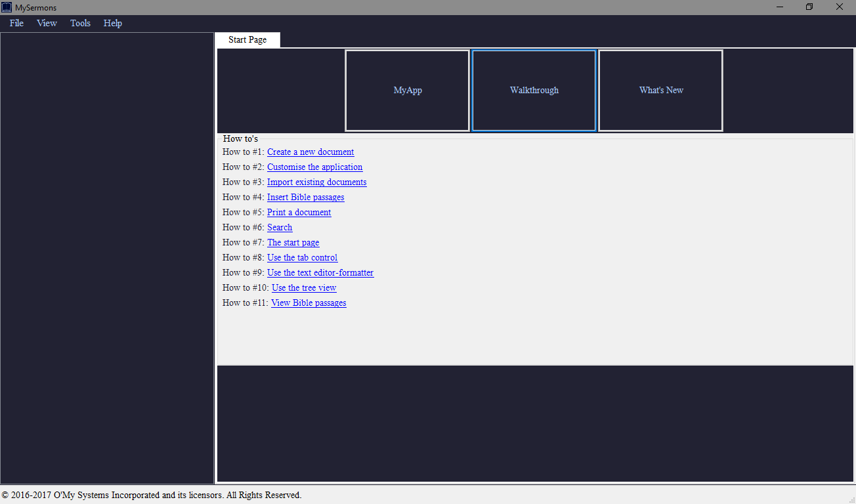Screen dimensions: 856x504
Task: Restore down the MySermons window
Action: coord(810,7)
